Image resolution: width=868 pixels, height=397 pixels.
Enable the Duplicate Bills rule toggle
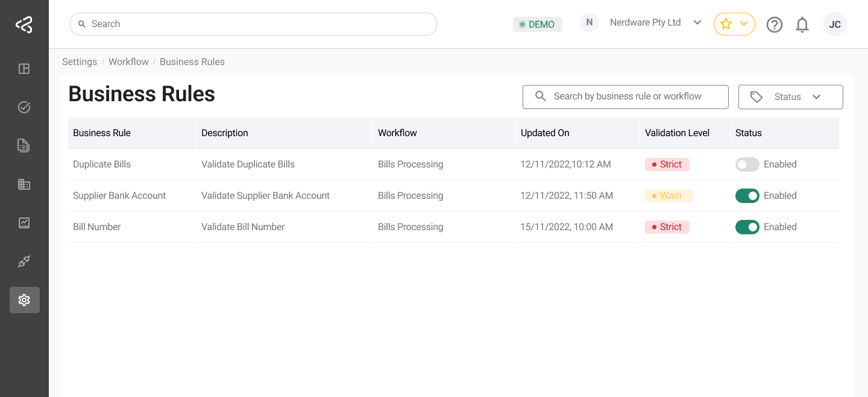(747, 164)
